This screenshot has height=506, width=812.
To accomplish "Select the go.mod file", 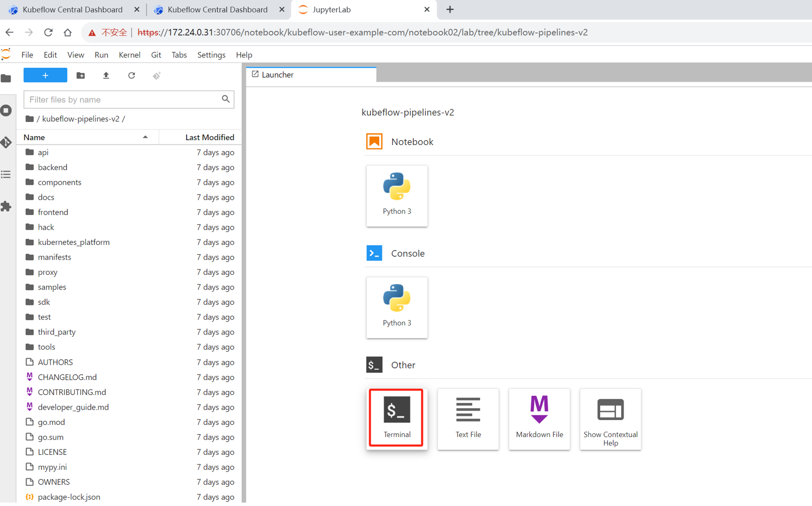I will click(129, 422).
